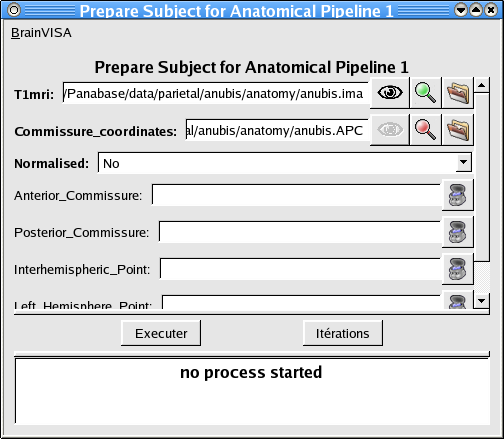Click the Anterior_Commissure point selection icon
Image resolution: width=504 pixels, height=439 pixels.
point(458,195)
